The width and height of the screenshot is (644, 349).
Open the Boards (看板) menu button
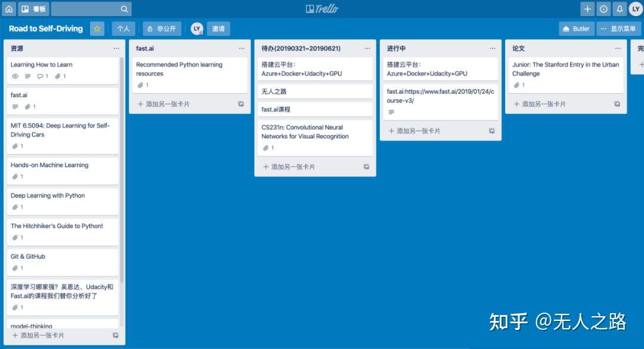pos(33,8)
